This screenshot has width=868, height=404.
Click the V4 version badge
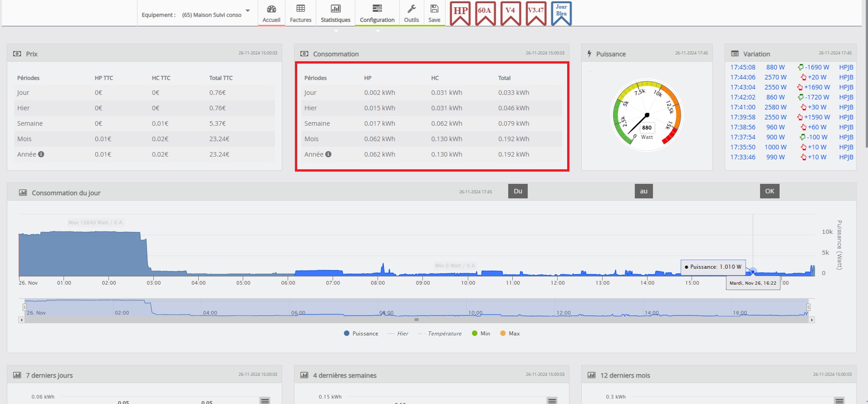(510, 13)
